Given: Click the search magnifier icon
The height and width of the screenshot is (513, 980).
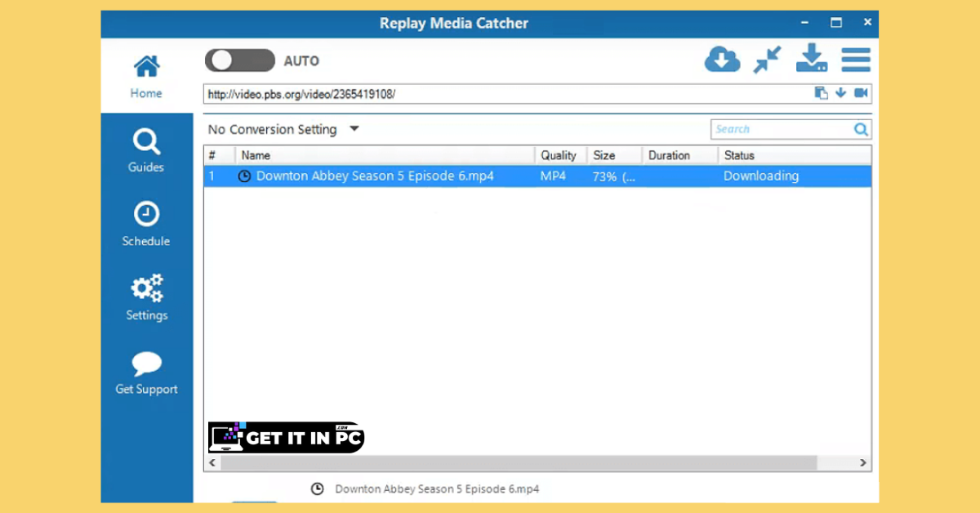Looking at the screenshot, I should pos(861,129).
